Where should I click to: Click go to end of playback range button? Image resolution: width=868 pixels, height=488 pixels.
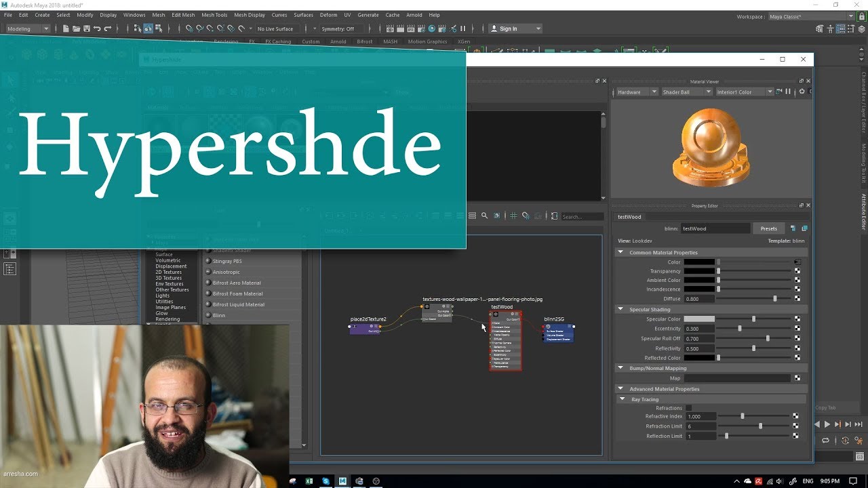[857, 424]
